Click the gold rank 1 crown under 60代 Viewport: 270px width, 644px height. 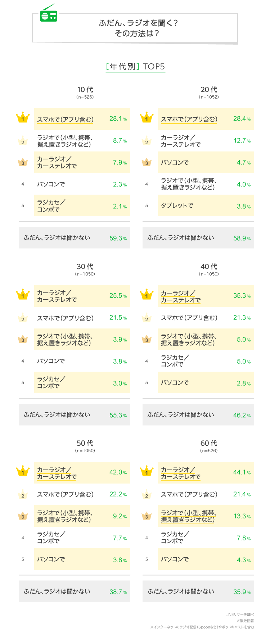click(x=147, y=472)
